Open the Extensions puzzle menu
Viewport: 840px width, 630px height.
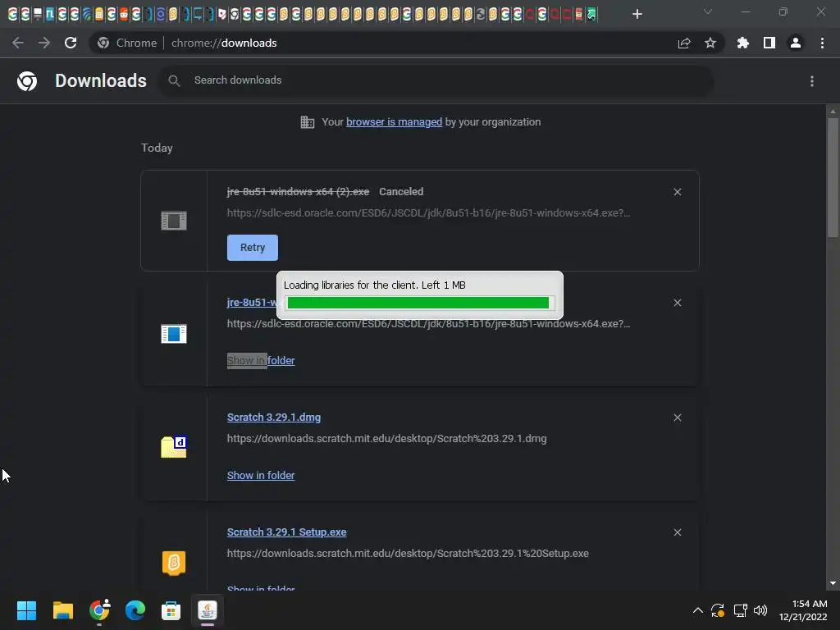click(742, 43)
